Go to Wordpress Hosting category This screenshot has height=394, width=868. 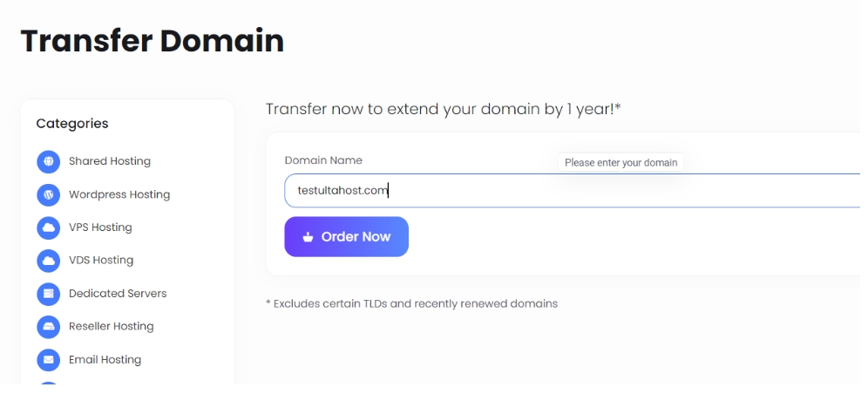pyautogui.click(x=119, y=194)
